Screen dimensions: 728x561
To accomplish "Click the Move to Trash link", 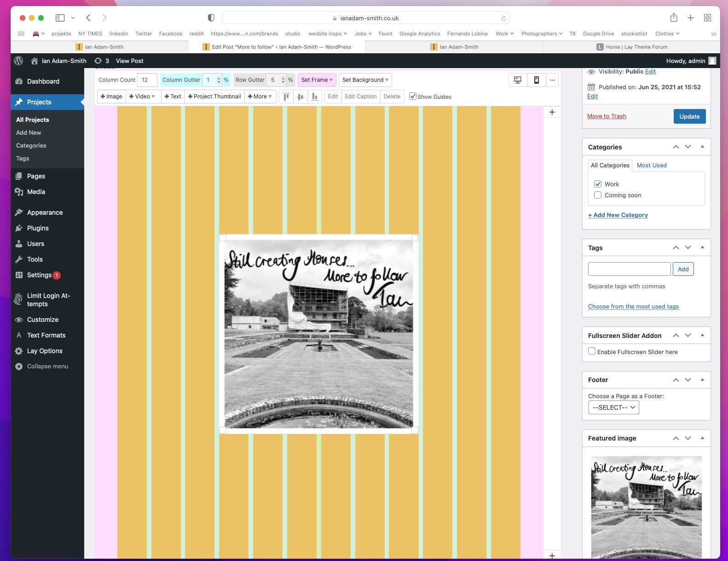I will (607, 116).
